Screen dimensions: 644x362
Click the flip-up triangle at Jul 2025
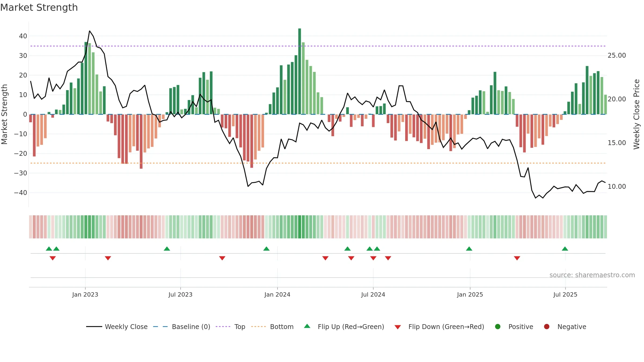(565, 249)
